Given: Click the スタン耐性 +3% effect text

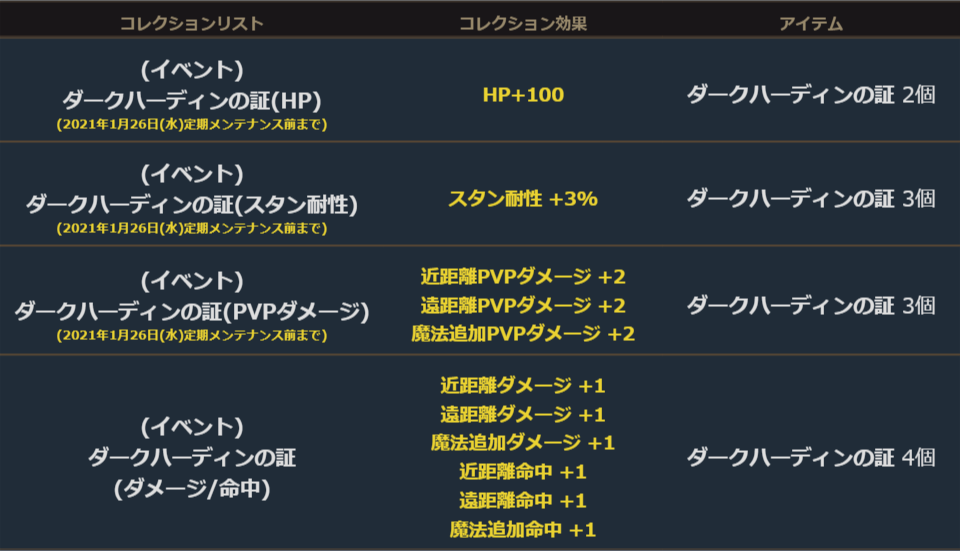Looking at the screenshot, I should pos(523,199).
